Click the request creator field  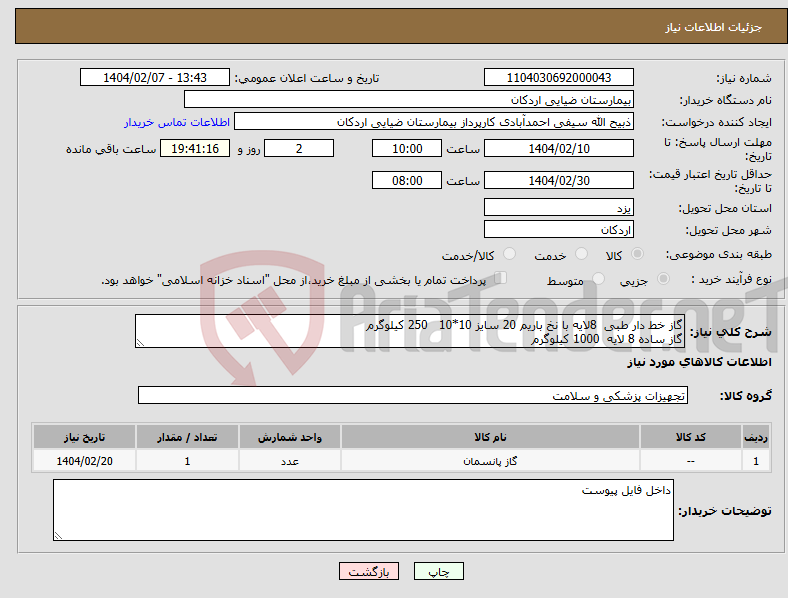(434, 122)
